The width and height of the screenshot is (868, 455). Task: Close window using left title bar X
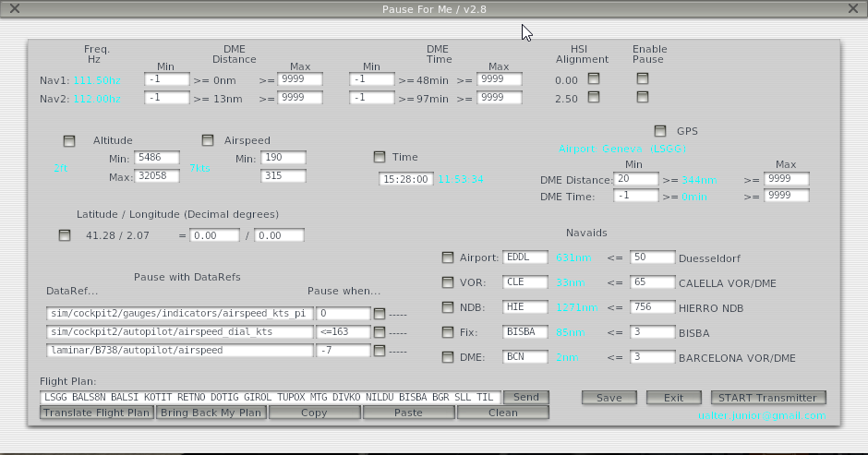pyautogui.click(x=15, y=8)
